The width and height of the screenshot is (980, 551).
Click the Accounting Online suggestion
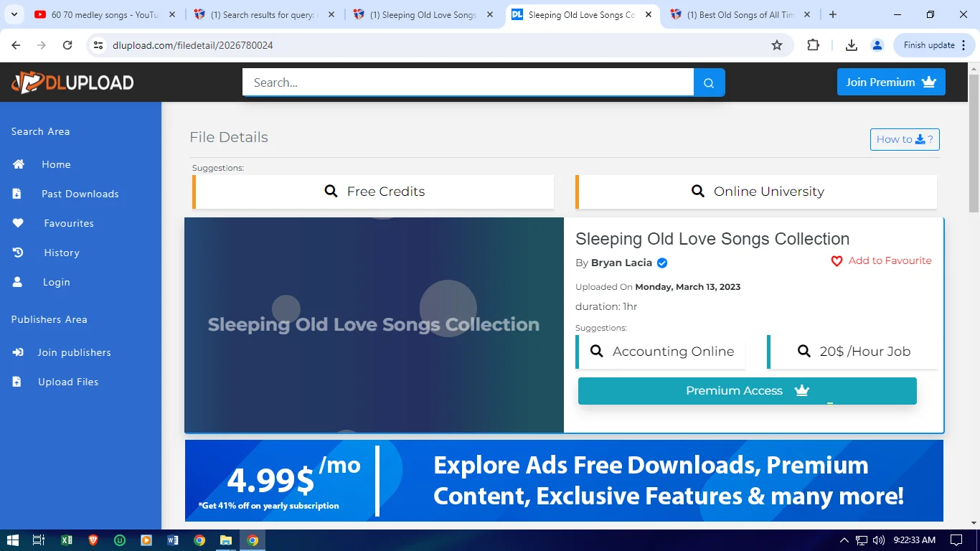(x=661, y=352)
